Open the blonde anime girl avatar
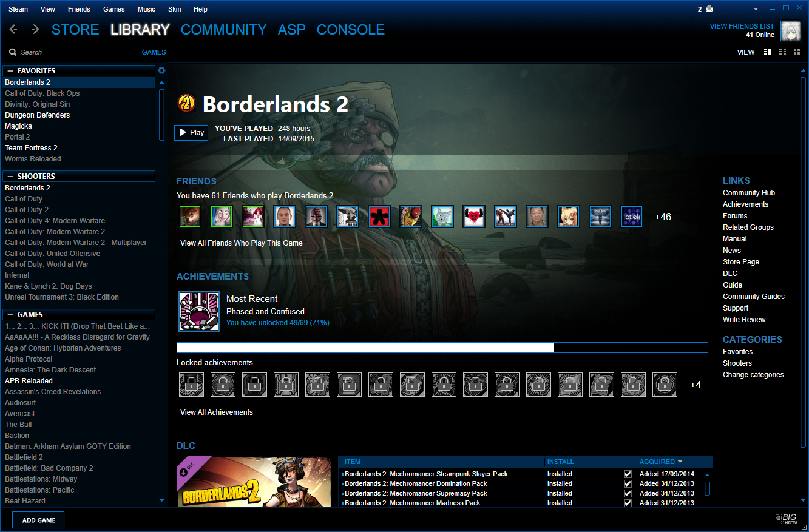The width and height of the screenshot is (809, 532). coord(569,217)
